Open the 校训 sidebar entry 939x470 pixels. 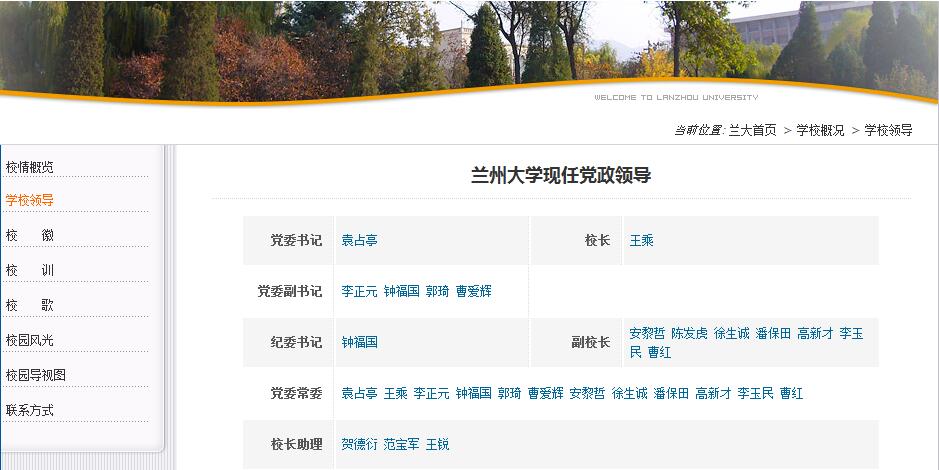(29, 270)
